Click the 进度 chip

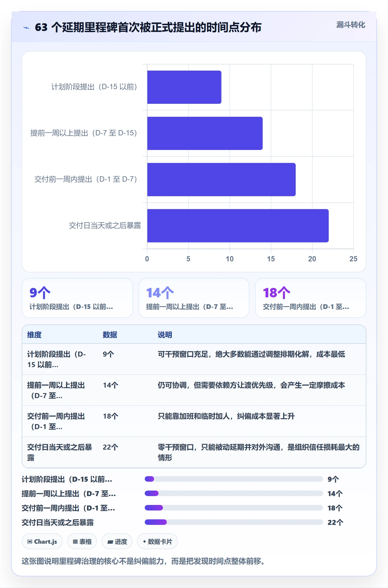(117, 541)
